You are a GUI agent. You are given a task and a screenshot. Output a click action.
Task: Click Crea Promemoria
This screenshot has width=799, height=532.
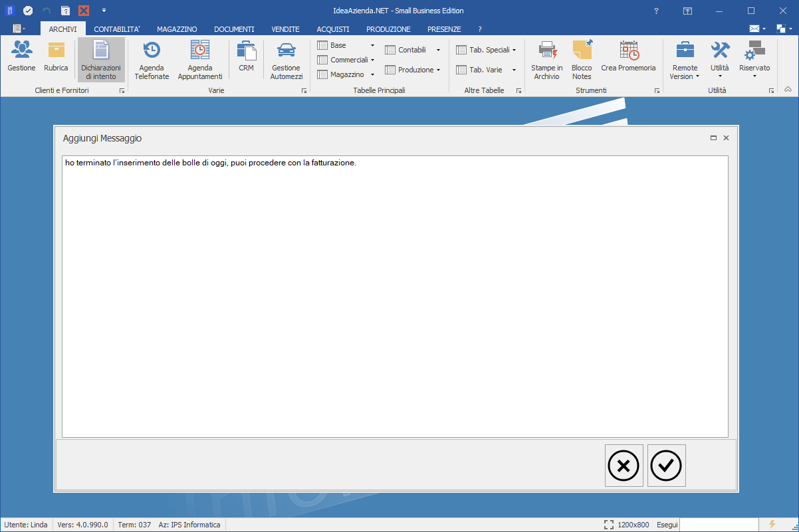point(628,56)
